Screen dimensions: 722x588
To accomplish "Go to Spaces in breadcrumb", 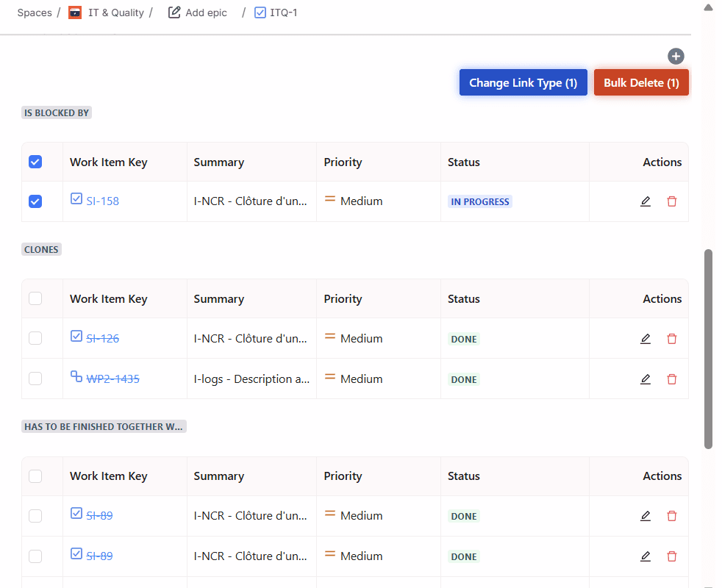I will click(35, 12).
